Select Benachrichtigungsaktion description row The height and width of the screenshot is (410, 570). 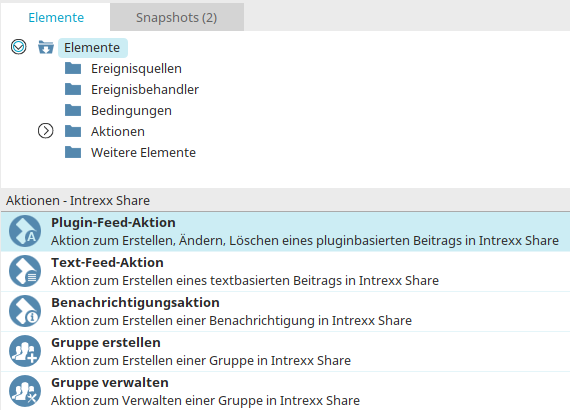[231, 321]
